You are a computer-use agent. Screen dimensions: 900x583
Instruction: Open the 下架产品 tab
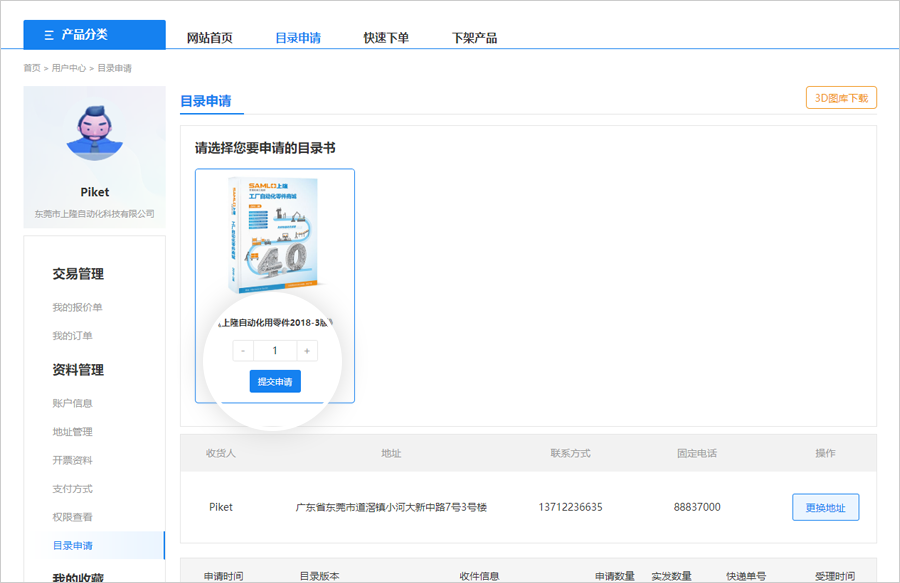click(474, 38)
